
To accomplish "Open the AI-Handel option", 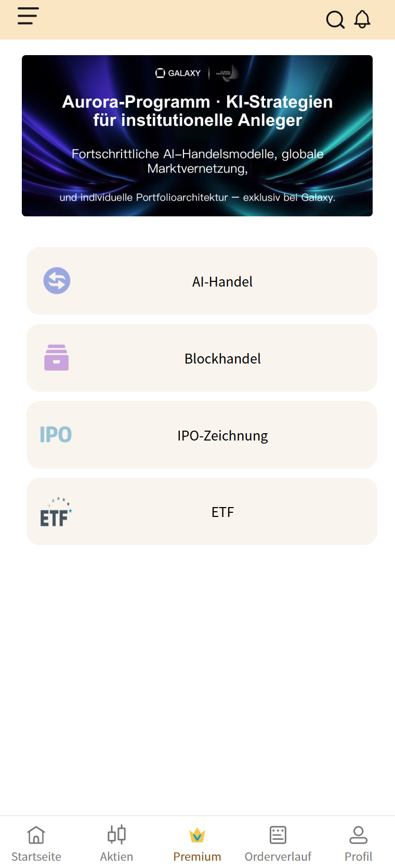I will pyautogui.click(x=222, y=282).
